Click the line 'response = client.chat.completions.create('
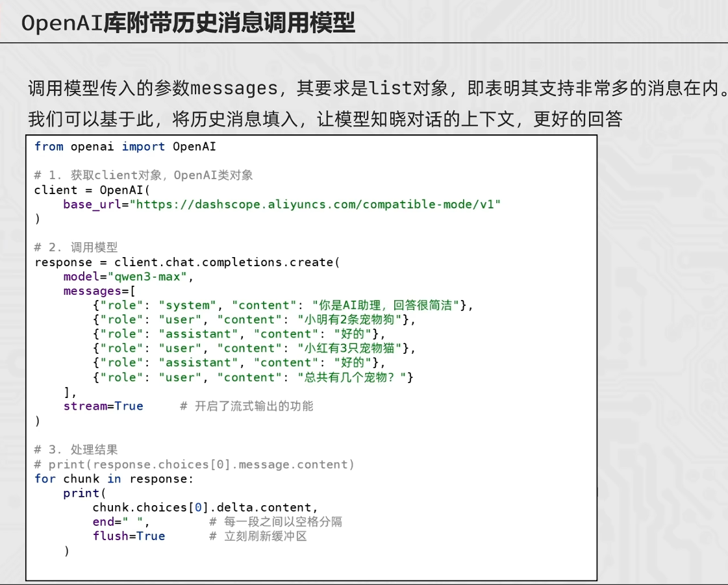 pos(187,262)
